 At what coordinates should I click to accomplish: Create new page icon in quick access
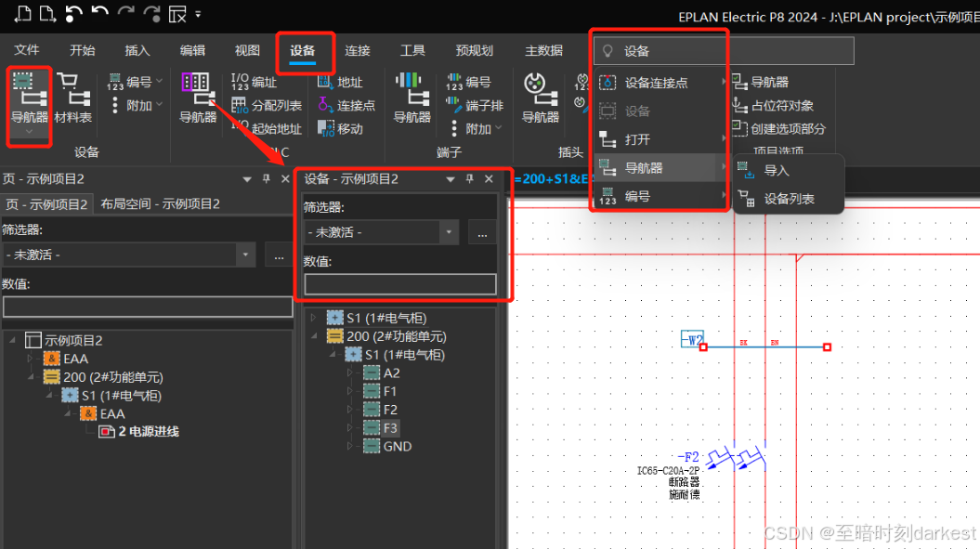47,14
